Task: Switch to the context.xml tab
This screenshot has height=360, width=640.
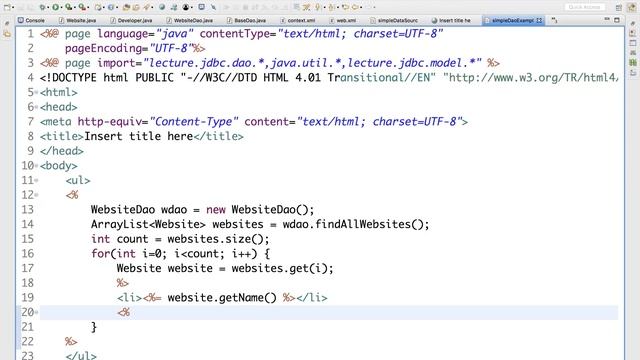Action: pyautogui.click(x=298, y=20)
